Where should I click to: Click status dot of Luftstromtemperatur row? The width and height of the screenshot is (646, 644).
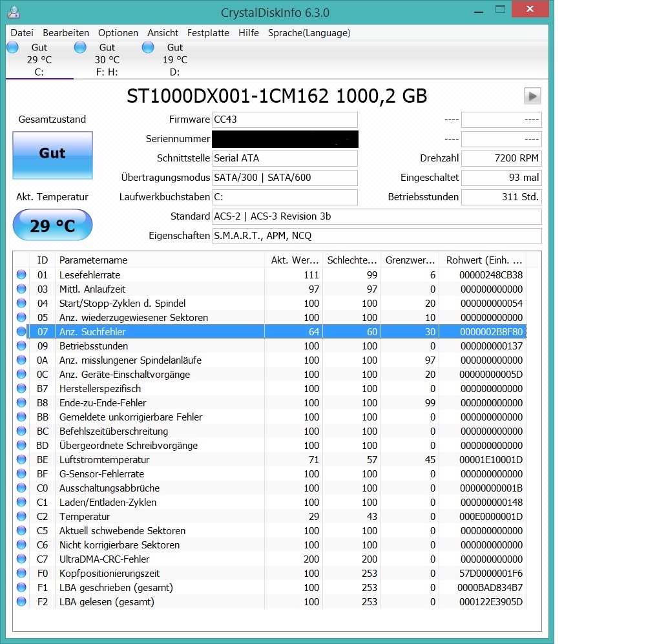click(x=21, y=459)
